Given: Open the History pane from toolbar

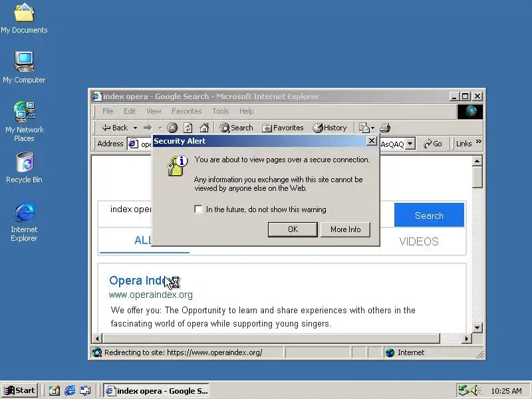Looking at the screenshot, I should point(330,128).
